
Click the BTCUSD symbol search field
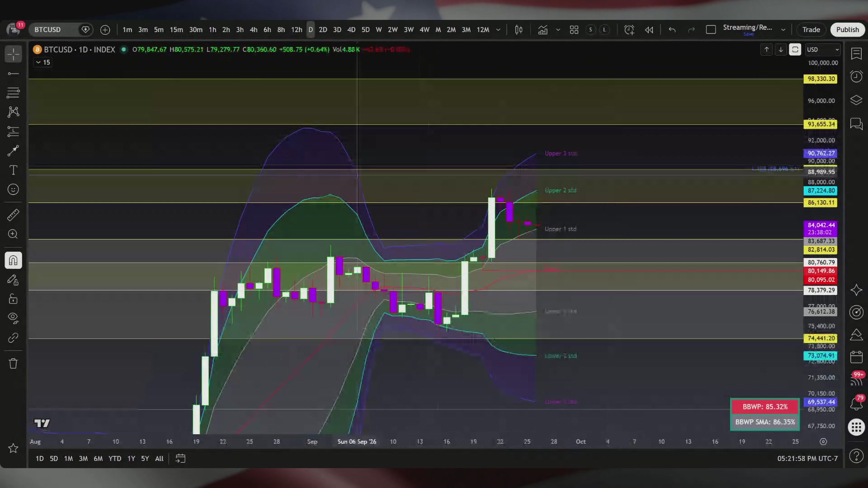pyautogui.click(x=54, y=30)
